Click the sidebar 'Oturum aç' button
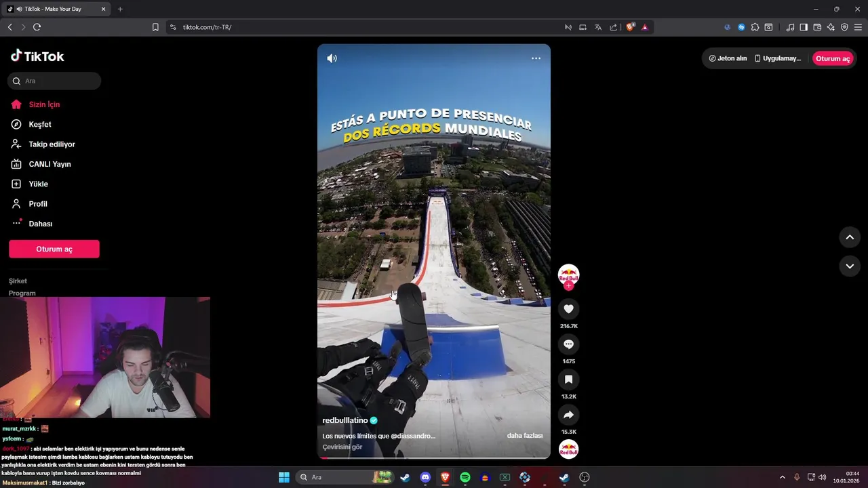 [54, 249]
